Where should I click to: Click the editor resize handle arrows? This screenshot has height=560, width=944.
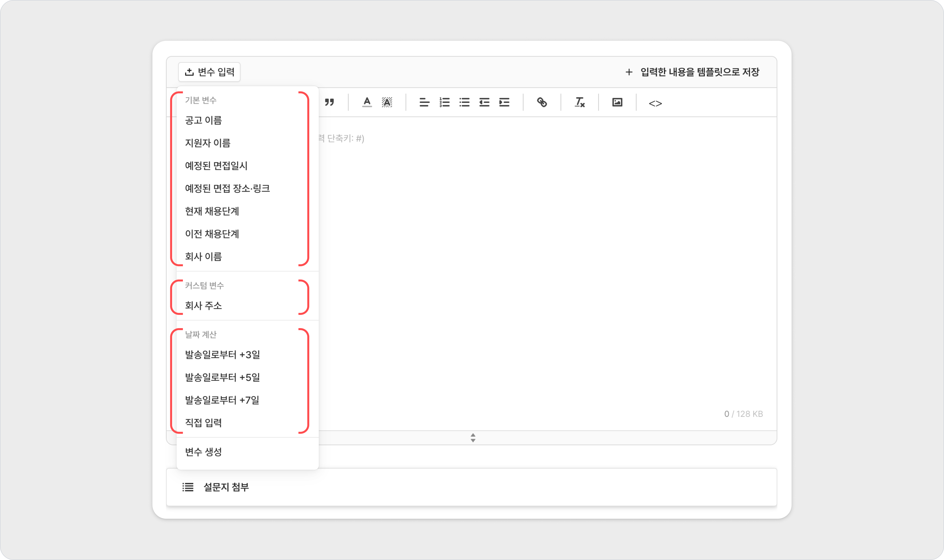[x=473, y=438]
